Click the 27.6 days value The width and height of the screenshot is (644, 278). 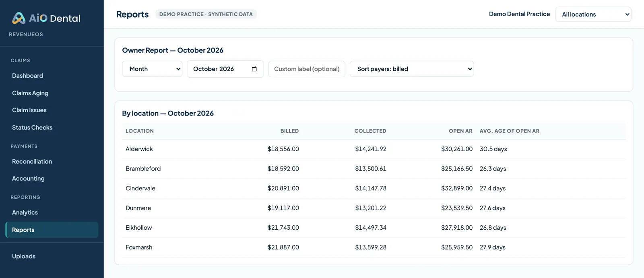(x=493, y=208)
